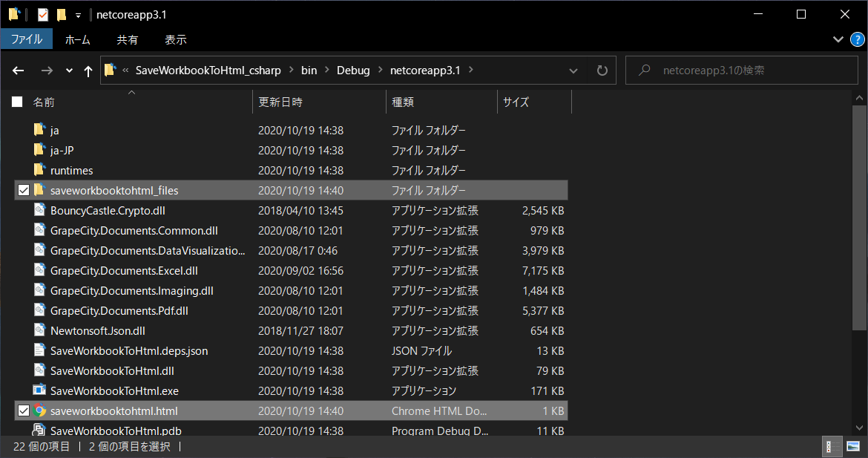Open the address bar history dropdown
Image resolution: width=868 pixels, height=458 pixels.
[x=573, y=71]
